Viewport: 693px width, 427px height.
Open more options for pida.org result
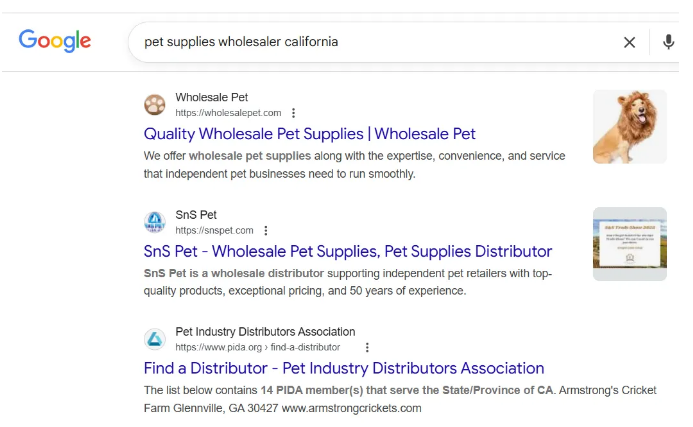(367, 347)
